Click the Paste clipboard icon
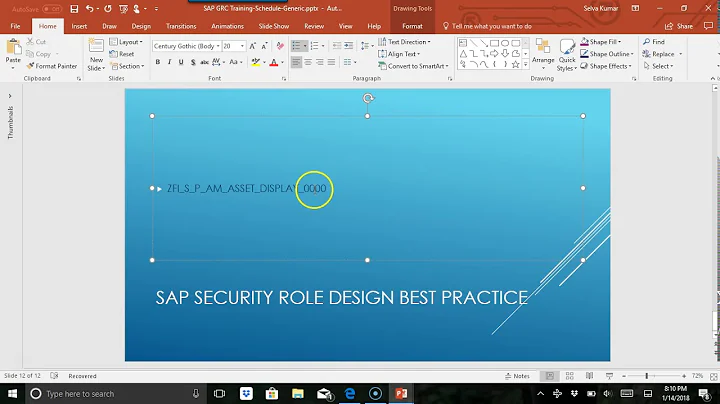 [13, 47]
